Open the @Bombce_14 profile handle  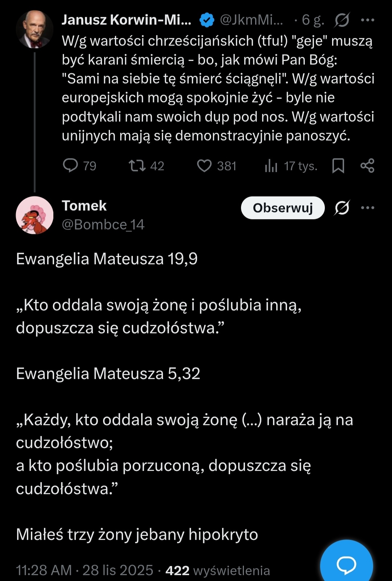[x=103, y=225]
